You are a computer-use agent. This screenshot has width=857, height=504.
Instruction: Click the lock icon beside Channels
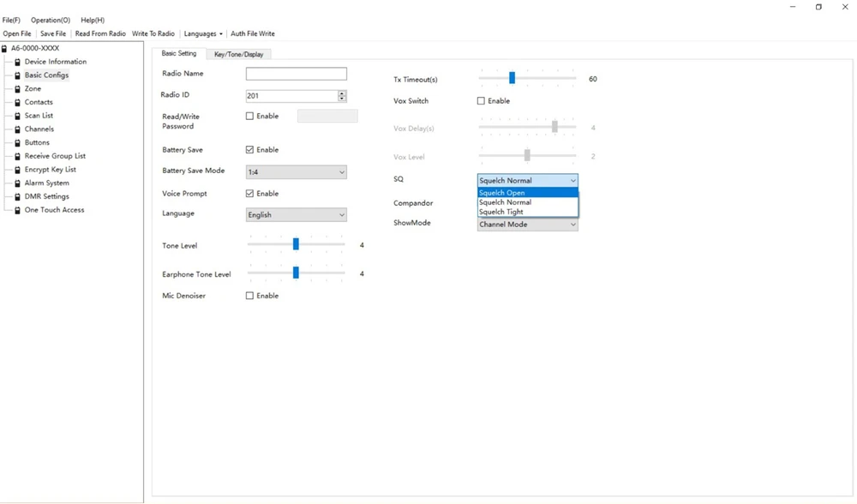pos(17,129)
